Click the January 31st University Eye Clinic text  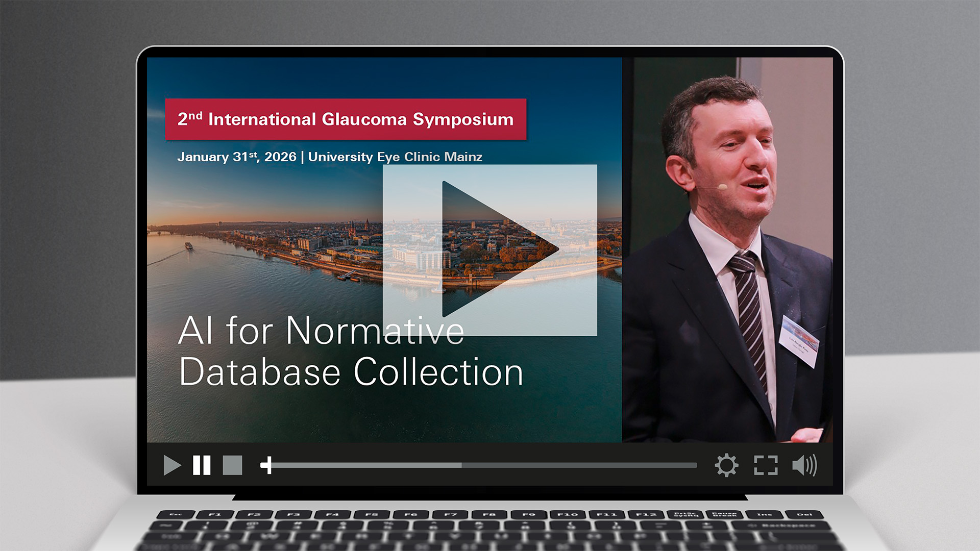pyautogui.click(x=330, y=157)
